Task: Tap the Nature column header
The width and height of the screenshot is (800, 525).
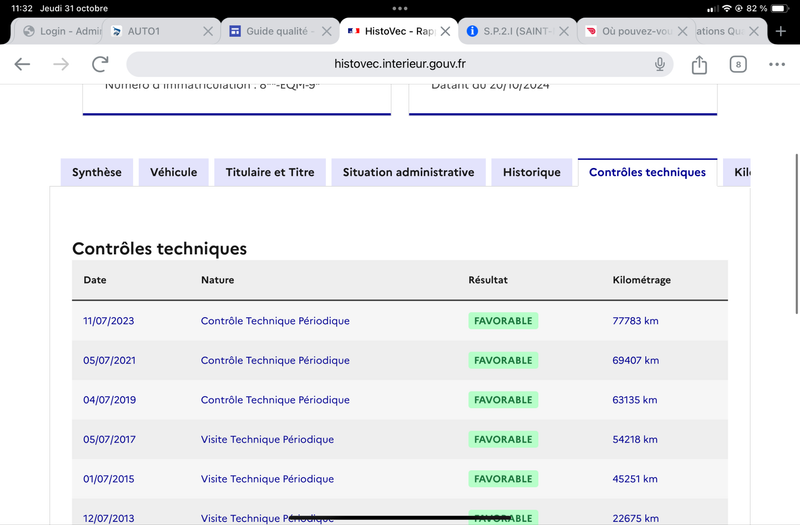Action: pos(217,280)
